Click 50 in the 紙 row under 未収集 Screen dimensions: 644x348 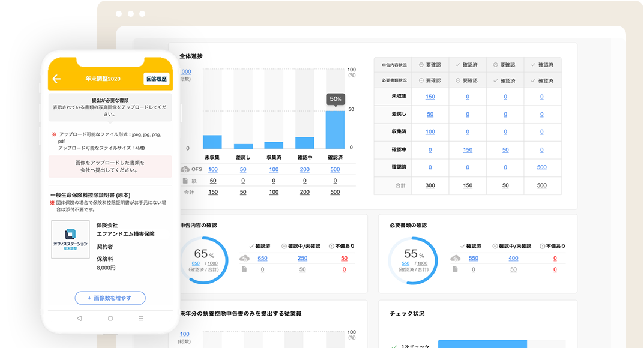click(x=213, y=181)
